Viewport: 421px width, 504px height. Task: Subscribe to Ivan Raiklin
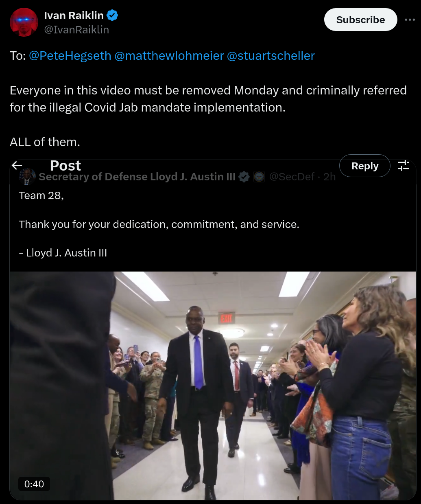pyautogui.click(x=360, y=20)
